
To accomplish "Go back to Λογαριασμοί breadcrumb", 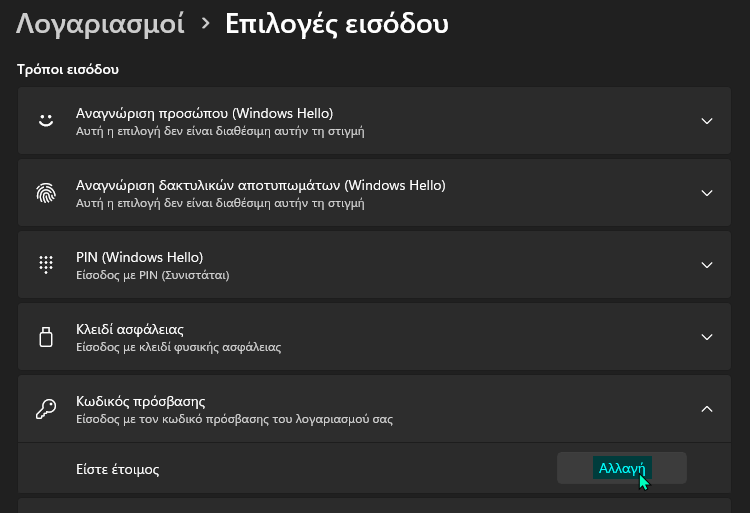I will click(x=100, y=24).
